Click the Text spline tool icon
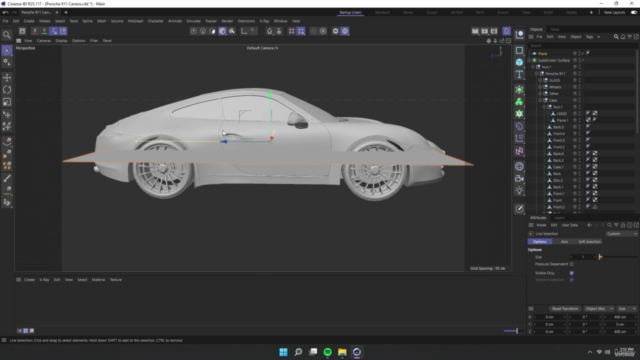The image size is (640, 360). pyautogui.click(x=519, y=75)
